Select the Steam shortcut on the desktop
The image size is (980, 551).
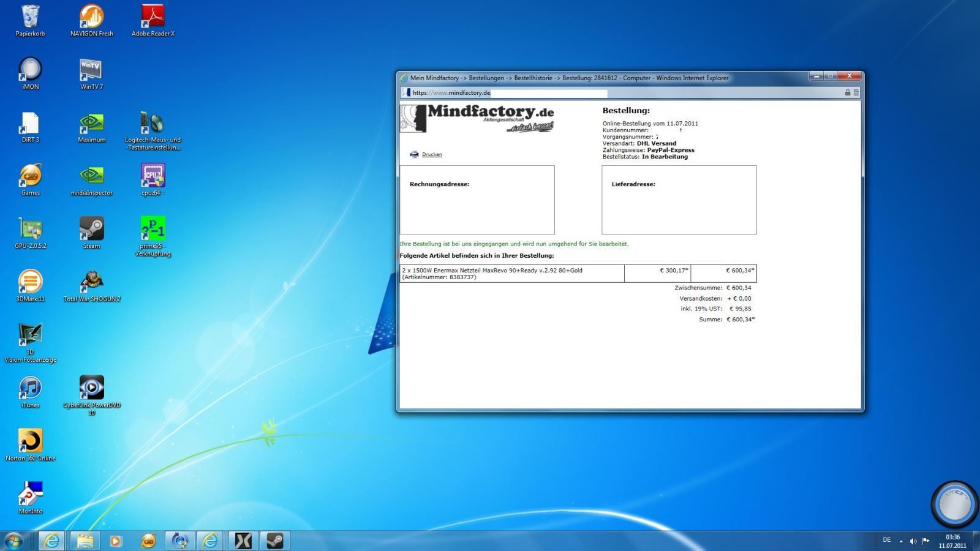(91, 233)
